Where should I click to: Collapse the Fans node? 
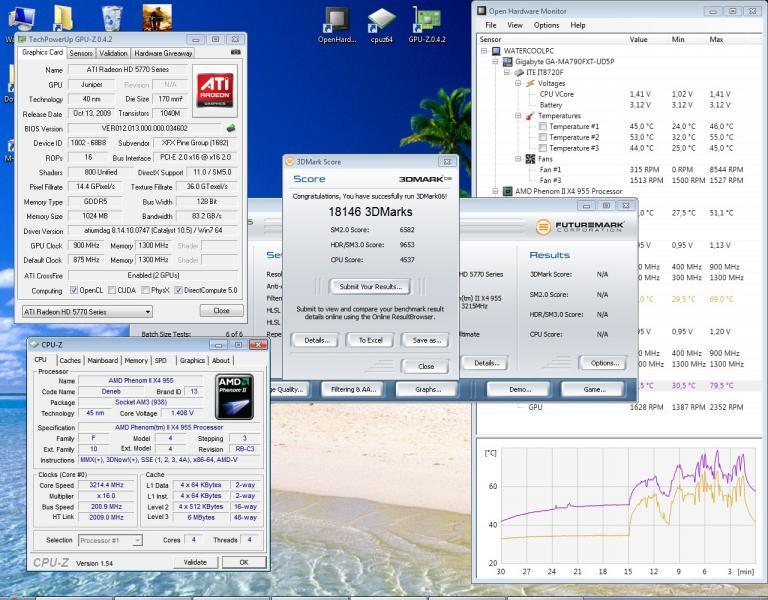(518, 159)
